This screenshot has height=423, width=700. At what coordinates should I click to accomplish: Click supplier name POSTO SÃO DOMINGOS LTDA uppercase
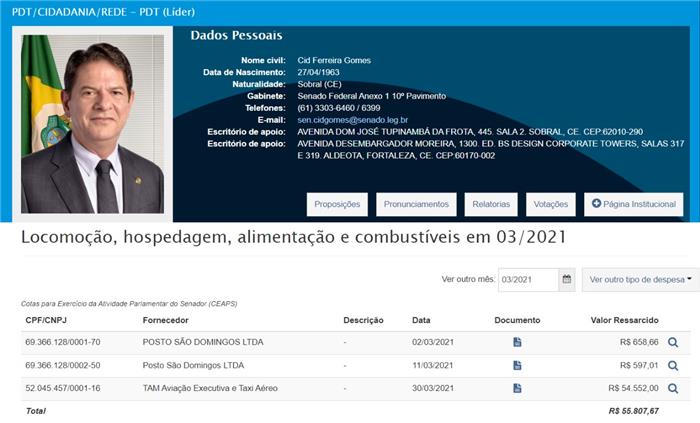(x=203, y=342)
